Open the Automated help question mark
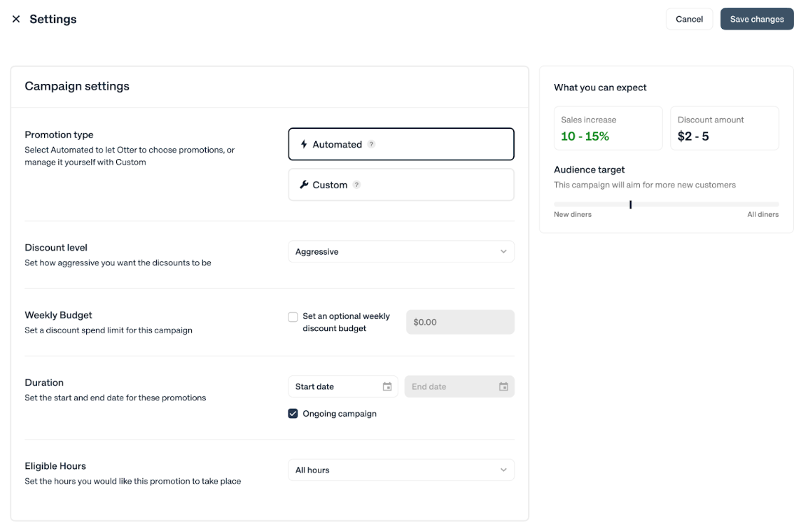The width and height of the screenshot is (808, 532). pos(371,144)
